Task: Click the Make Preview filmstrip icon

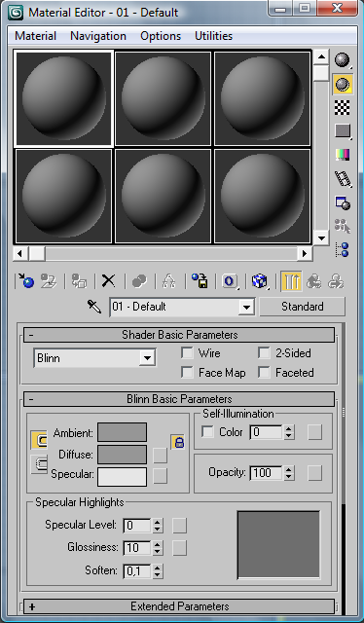Action: click(343, 178)
